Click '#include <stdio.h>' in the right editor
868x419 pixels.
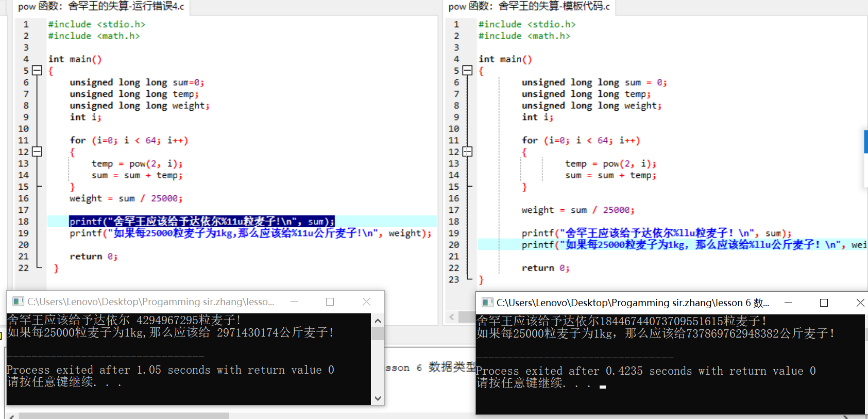click(x=527, y=24)
